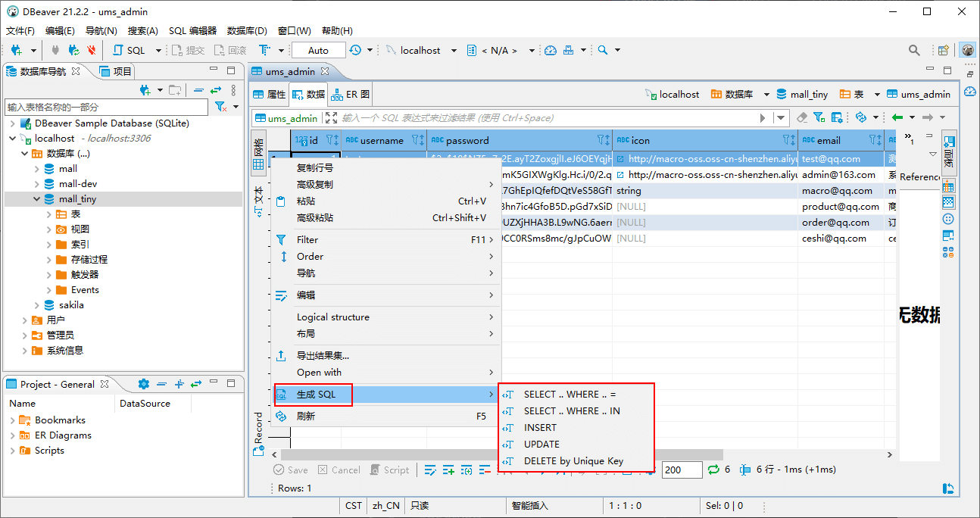Select SELECT .. WHERE .. IN submenu item

576,410
